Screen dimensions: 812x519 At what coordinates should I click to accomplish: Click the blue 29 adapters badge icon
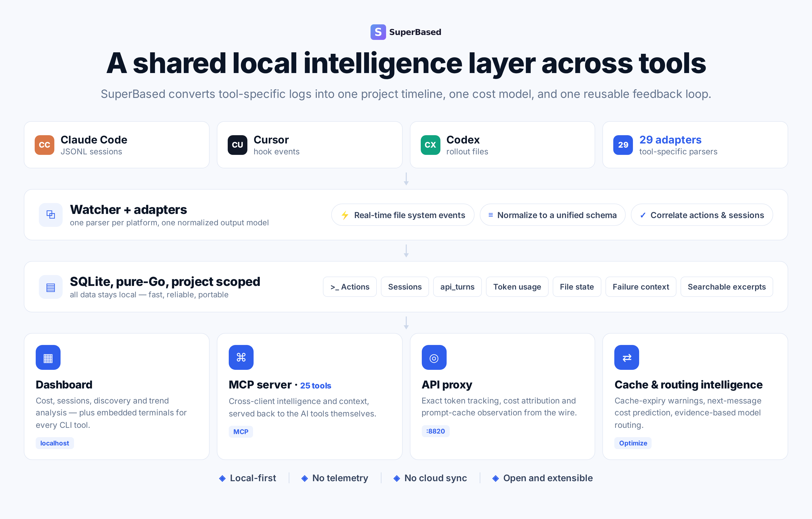coord(623,145)
